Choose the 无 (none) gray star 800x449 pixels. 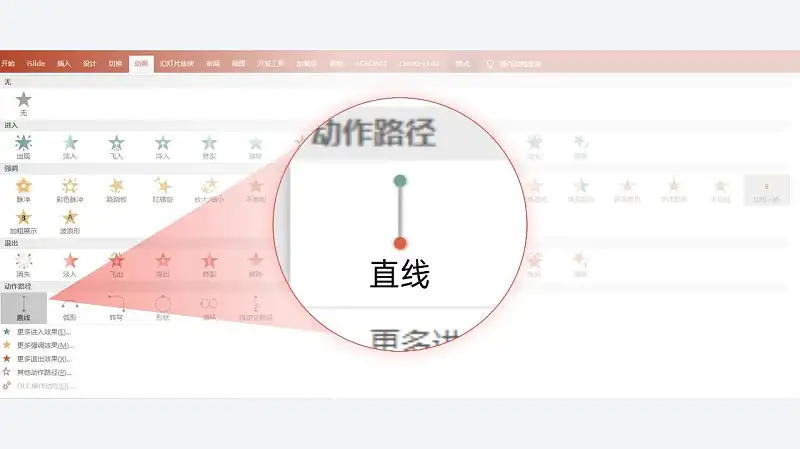pyautogui.click(x=23, y=104)
